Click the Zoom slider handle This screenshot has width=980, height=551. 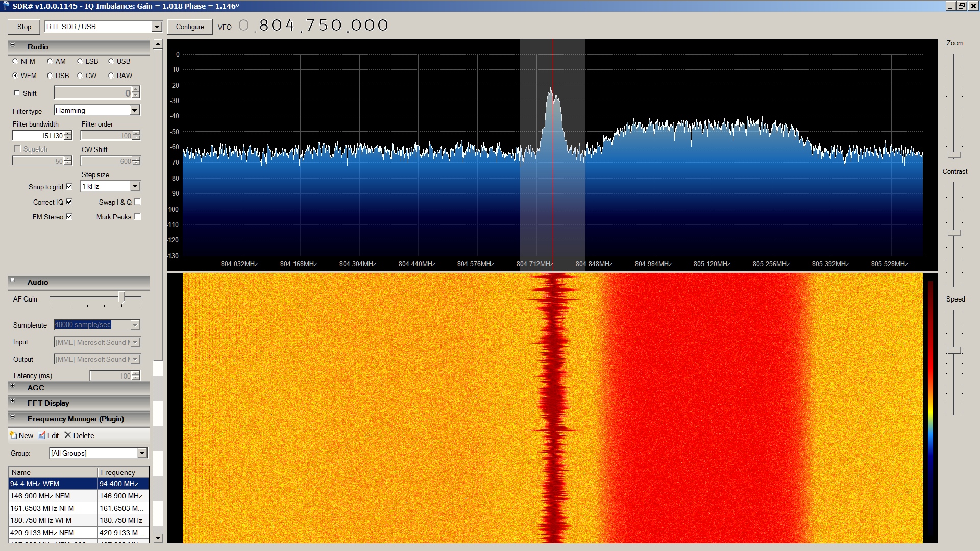(954, 155)
